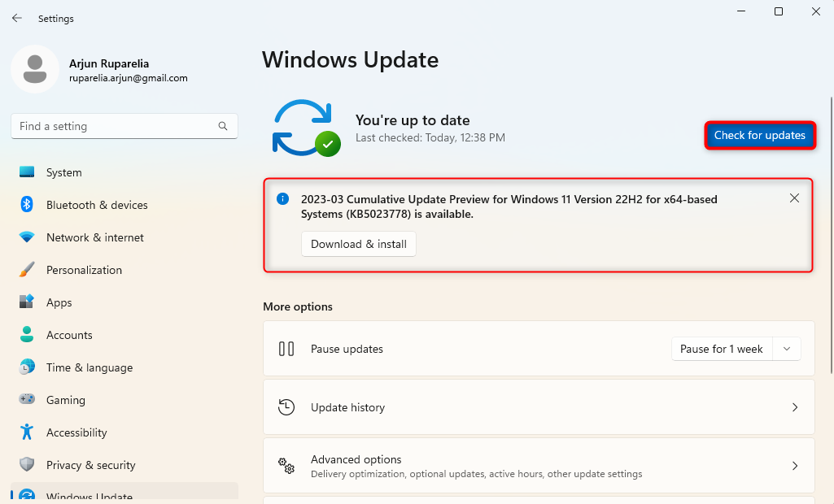Screen dimensions: 834x504
Task: Click the Bluetooth icon in sidebar
Action: [27, 204]
